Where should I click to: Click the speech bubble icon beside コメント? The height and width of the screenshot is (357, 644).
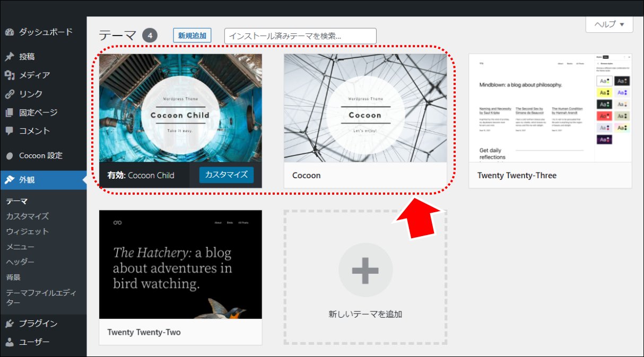click(x=10, y=131)
